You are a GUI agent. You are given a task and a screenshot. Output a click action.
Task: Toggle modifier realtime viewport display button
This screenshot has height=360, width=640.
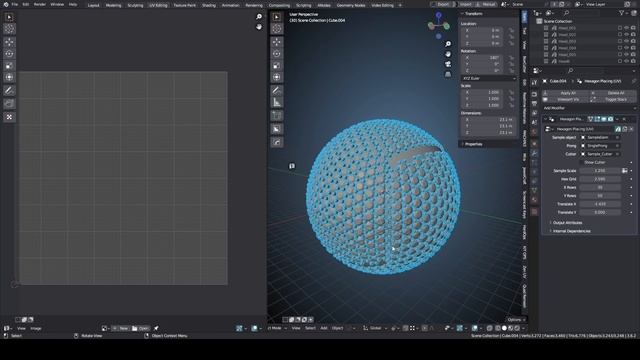[604, 119]
